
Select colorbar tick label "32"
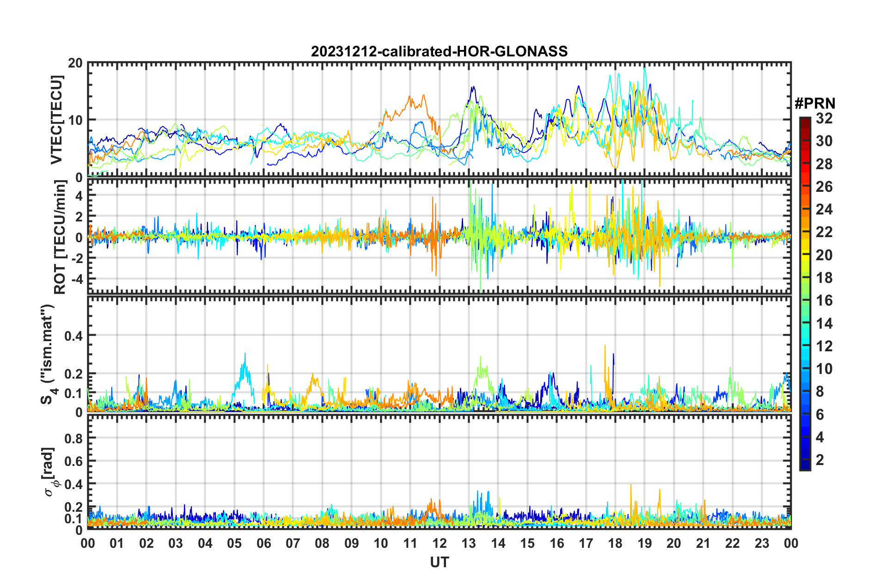[x=824, y=118]
